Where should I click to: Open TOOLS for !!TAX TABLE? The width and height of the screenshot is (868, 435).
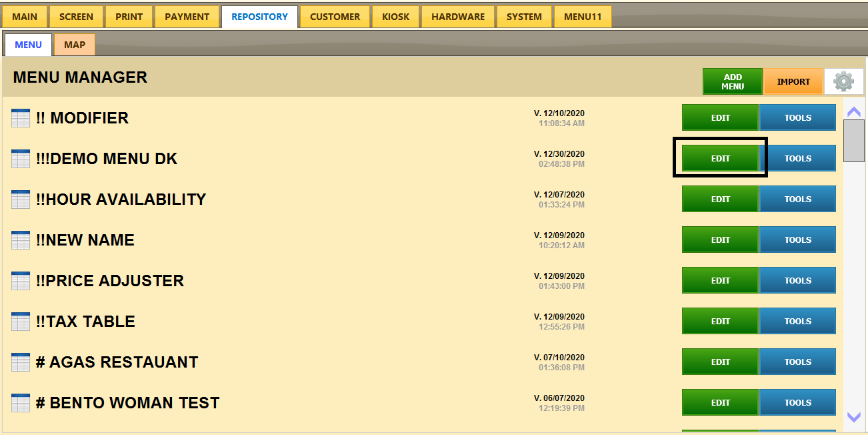797,321
